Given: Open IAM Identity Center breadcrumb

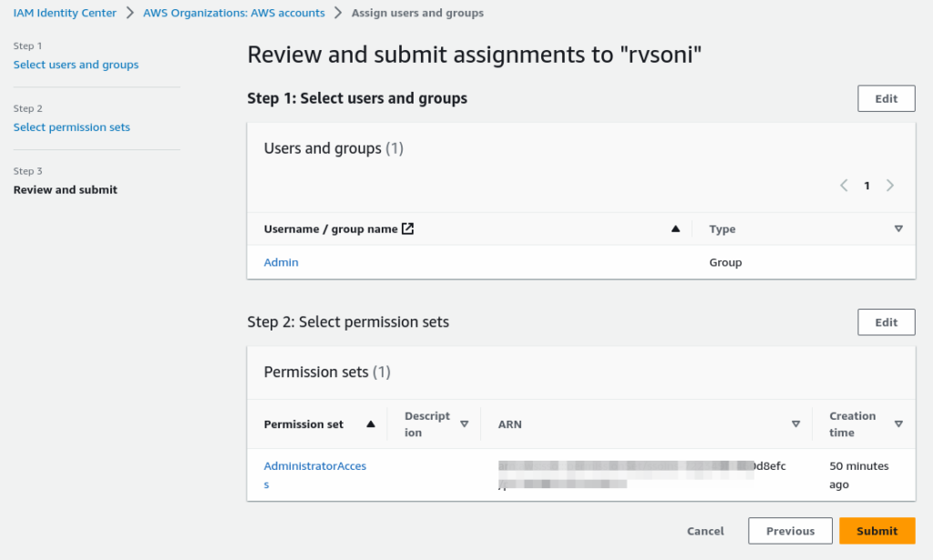Looking at the screenshot, I should (x=65, y=13).
